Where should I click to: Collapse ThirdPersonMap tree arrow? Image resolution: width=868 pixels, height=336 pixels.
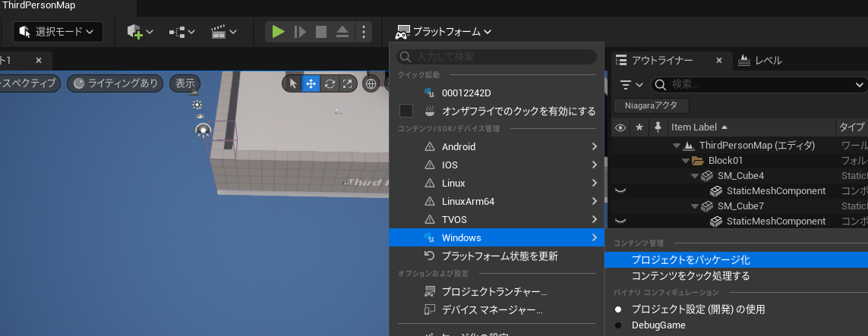(x=675, y=146)
